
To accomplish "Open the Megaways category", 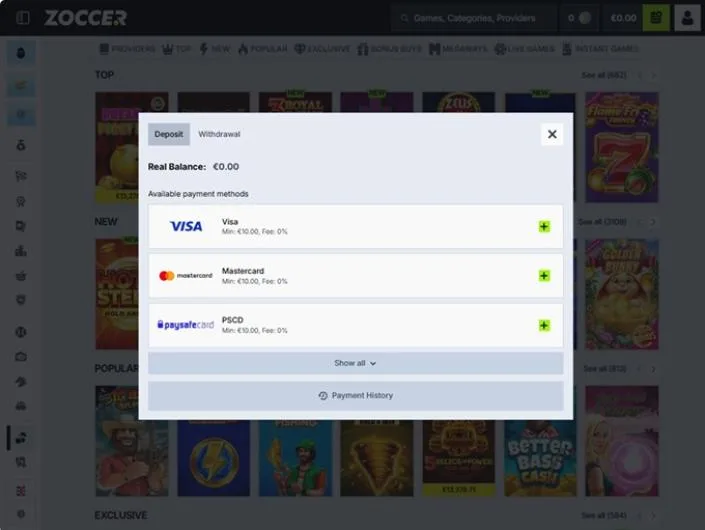I will coord(458,49).
